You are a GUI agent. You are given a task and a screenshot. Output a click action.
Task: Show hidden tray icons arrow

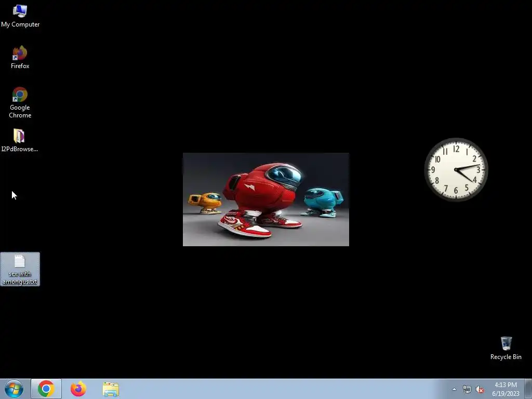click(454, 389)
